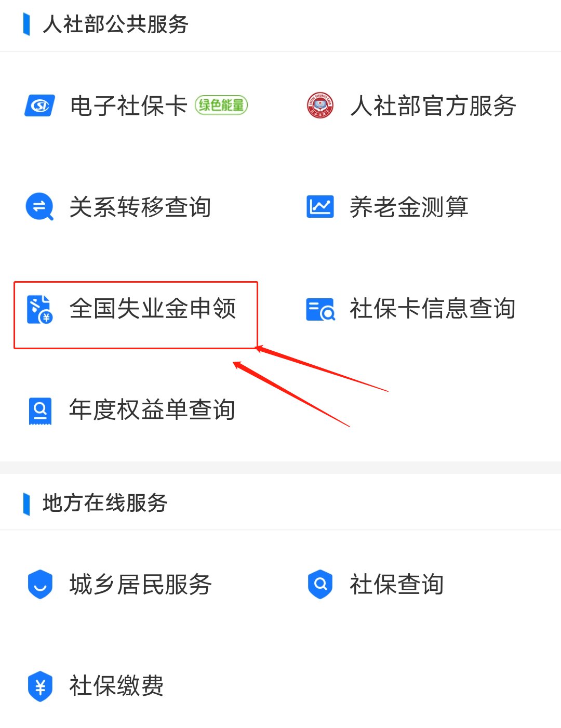Open 关系转移查询 text label
Screen dimensions: 561x728
point(140,207)
